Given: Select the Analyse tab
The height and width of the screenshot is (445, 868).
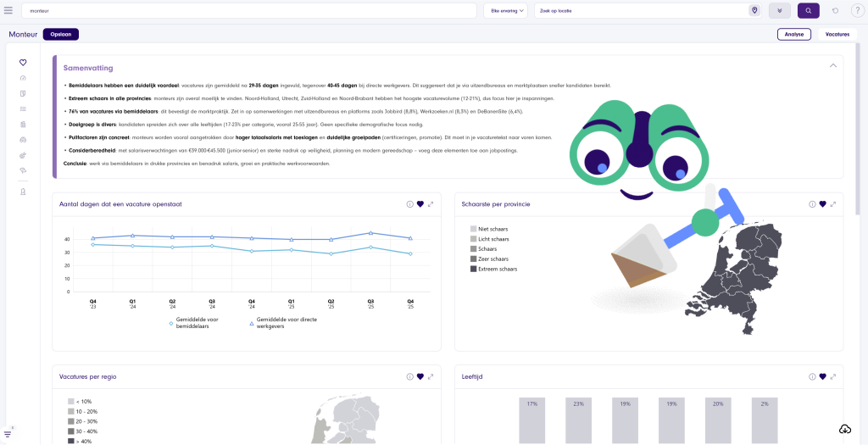Looking at the screenshot, I should (794, 35).
